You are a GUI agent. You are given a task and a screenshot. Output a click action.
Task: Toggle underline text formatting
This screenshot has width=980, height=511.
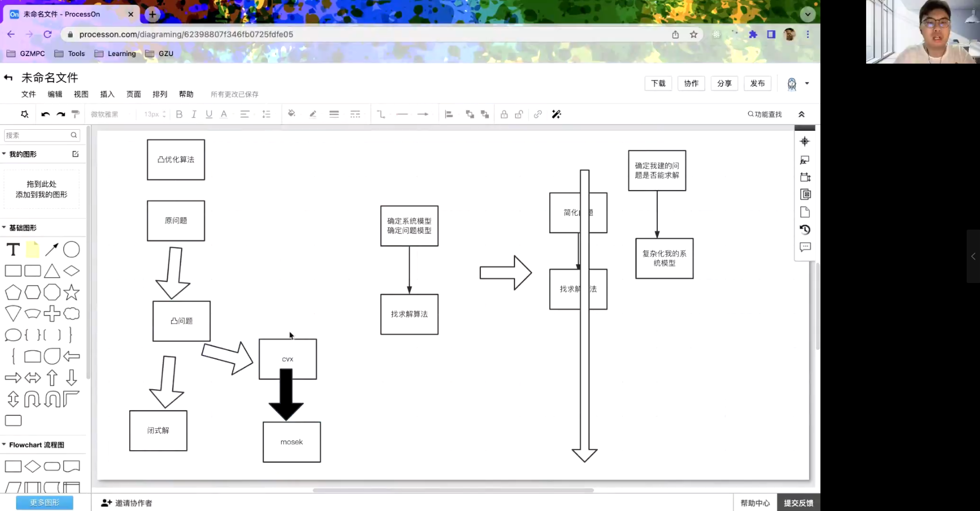click(x=209, y=114)
